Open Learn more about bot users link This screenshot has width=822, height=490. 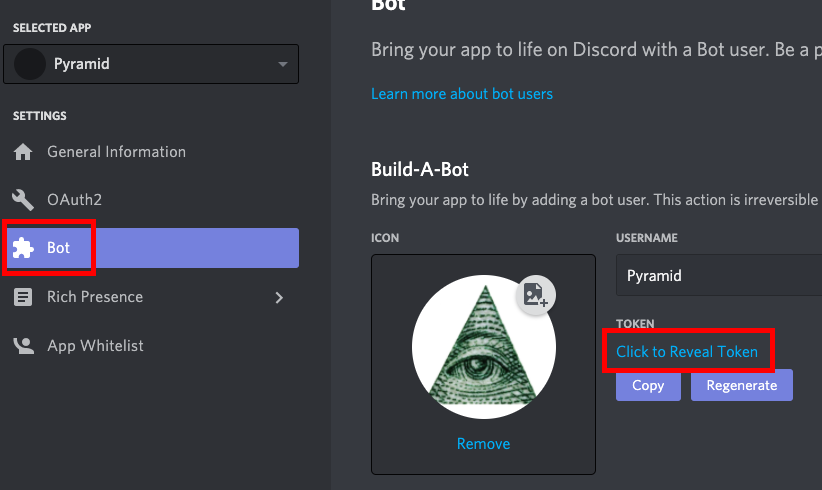coord(462,94)
